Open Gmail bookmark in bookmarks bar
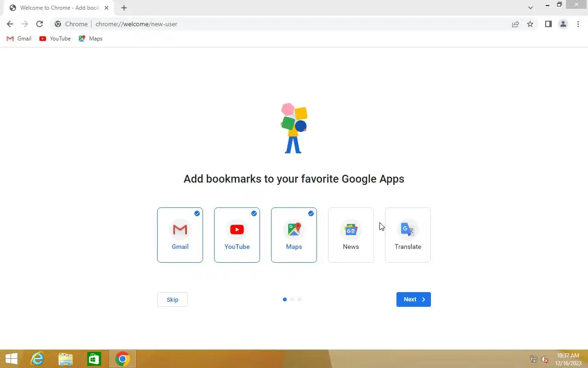Viewport: 588px width, 368px height. (x=19, y=39)
